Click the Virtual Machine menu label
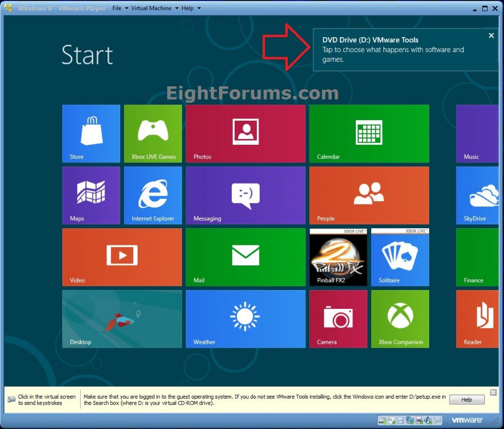504x429 pixels. pos(152,8)
